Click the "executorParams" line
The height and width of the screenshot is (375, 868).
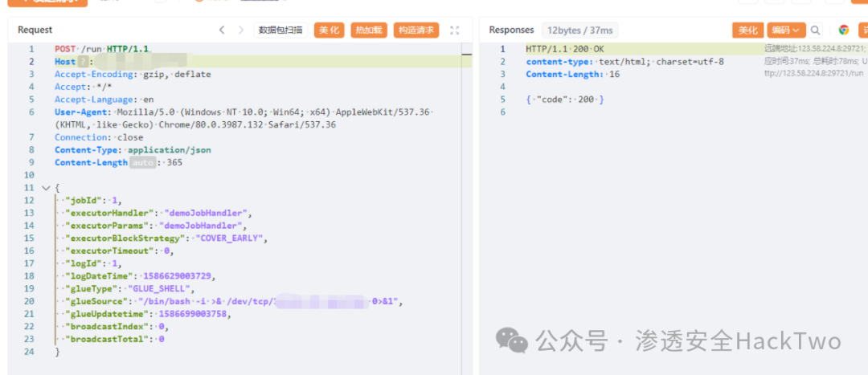pos(156,226)
